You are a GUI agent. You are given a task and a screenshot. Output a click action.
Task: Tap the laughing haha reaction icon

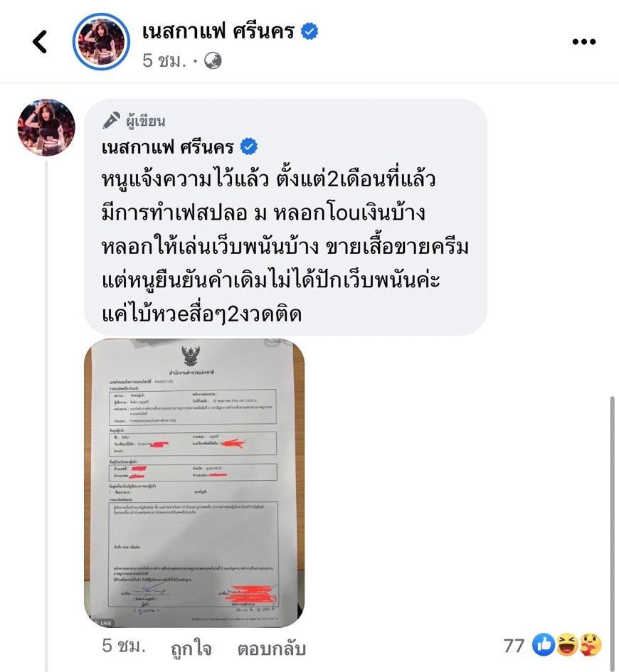[566, 645]
